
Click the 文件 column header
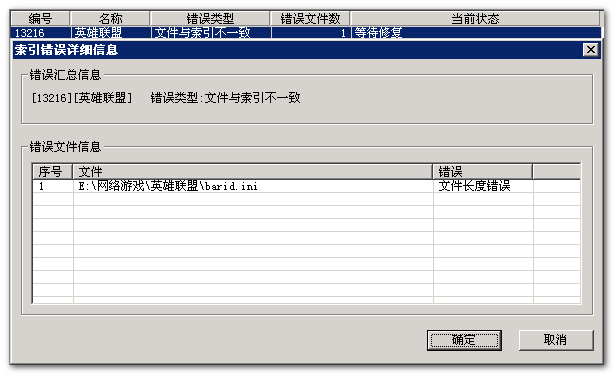(253, 171)
